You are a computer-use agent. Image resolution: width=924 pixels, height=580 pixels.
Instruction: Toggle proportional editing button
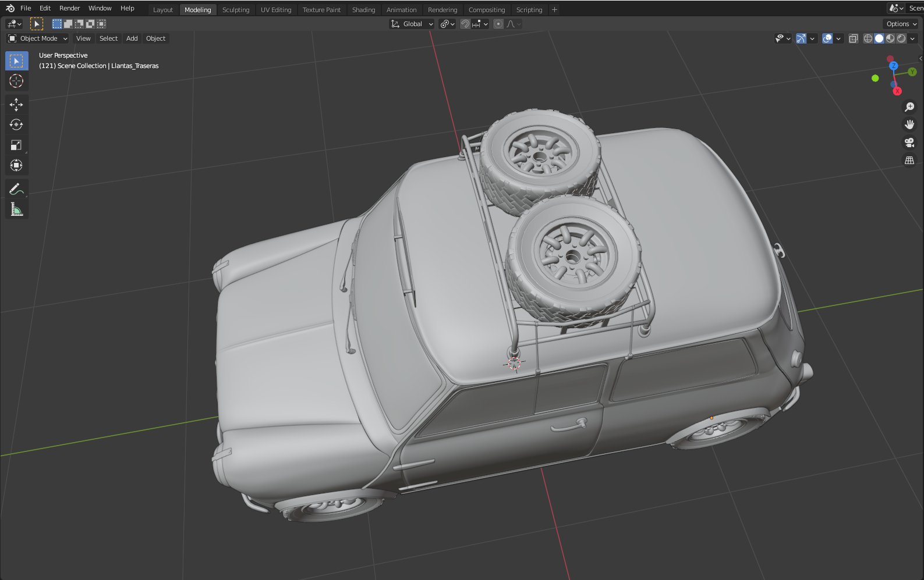pyautogui.click(x=498, y=24)
